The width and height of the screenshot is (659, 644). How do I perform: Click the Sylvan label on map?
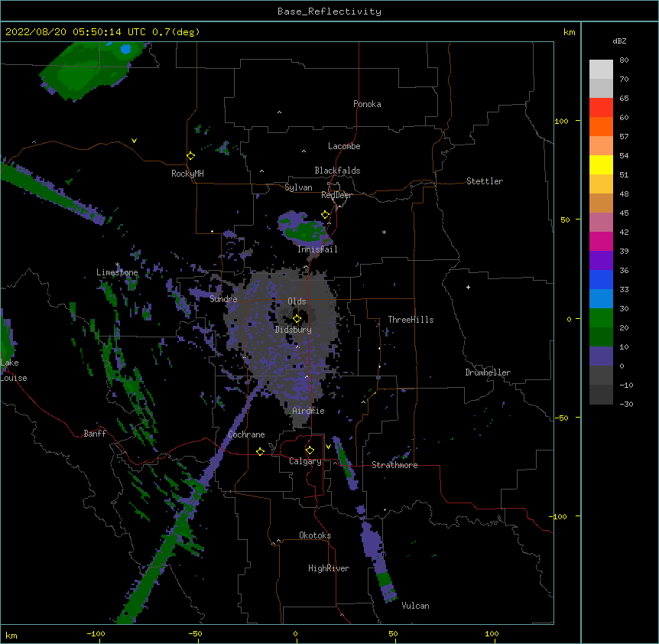(x=298, y=187)
